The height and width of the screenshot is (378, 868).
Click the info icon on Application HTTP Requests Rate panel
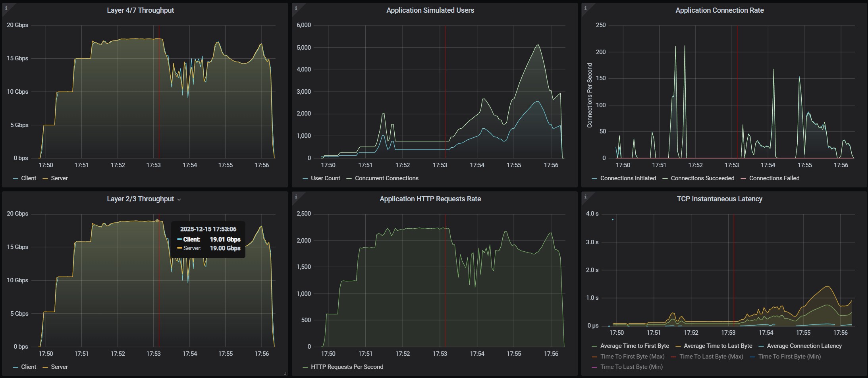tap(296, 197)
